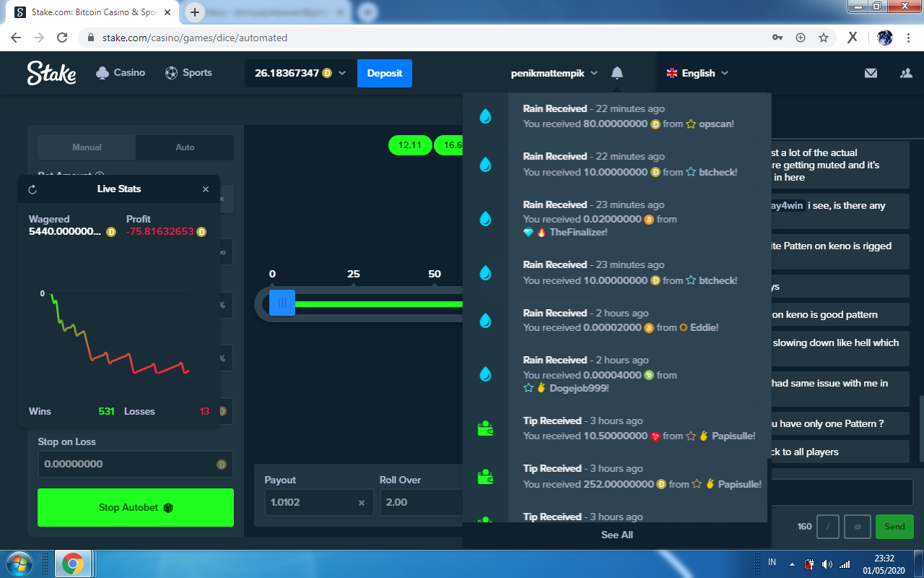Open the taskbar input language indicator
This screenshot has width=924, height=578.
click(772, 562)
